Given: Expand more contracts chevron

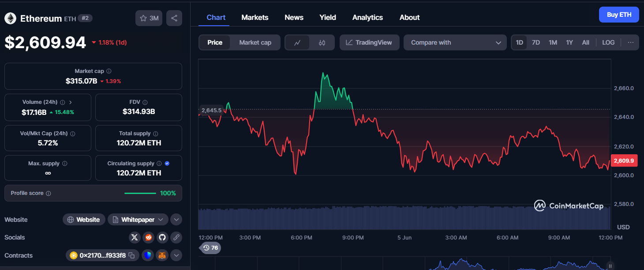Looking at the screenshot, I should tap(176, 255).
